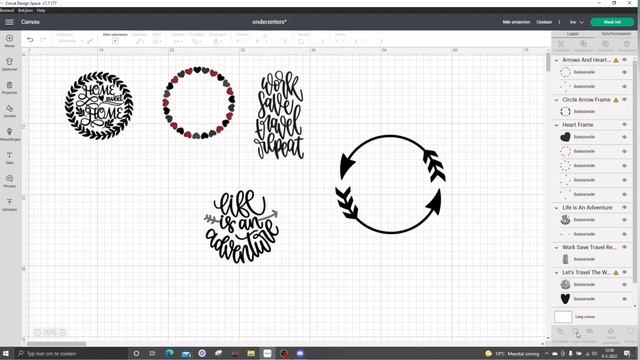Open the Bestand menu
Image resolution: width=640 pixels, height=360 pixels.
pos(7,10)
